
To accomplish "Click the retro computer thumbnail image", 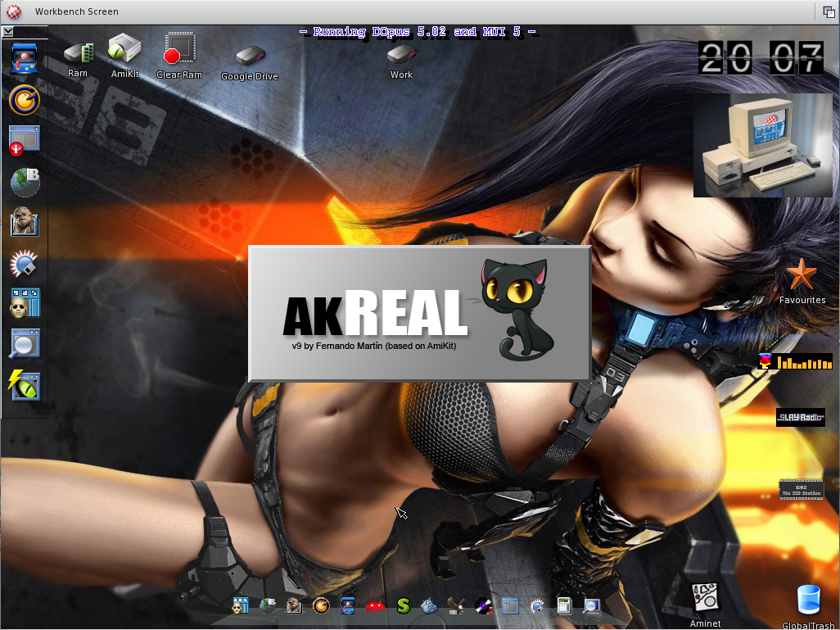I will [763, 145].
